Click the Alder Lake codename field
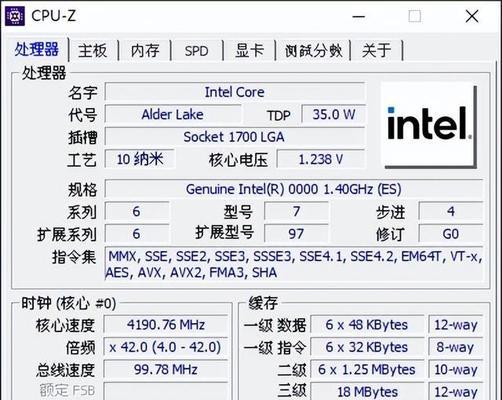The image size is (502, 400). click(173, 114)
